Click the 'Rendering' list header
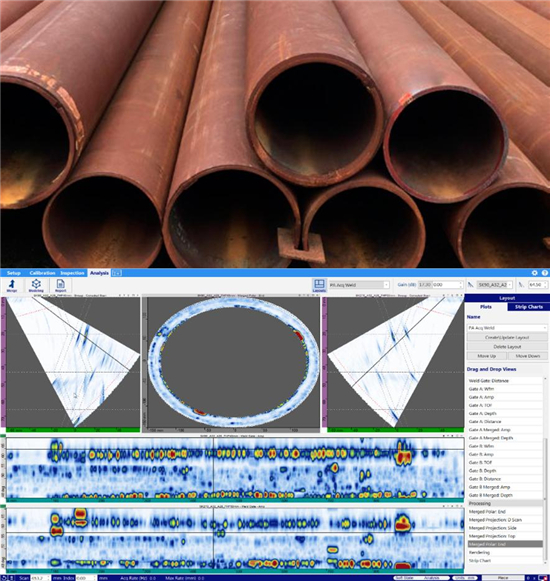This screenshot has height=581, width=550. (505, 552)
